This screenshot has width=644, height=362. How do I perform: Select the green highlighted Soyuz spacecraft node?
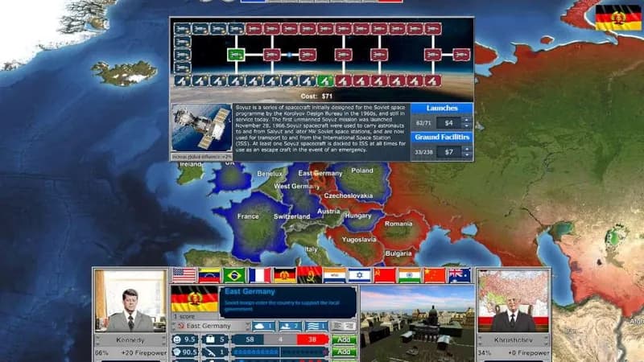click(x=236, y=55)
